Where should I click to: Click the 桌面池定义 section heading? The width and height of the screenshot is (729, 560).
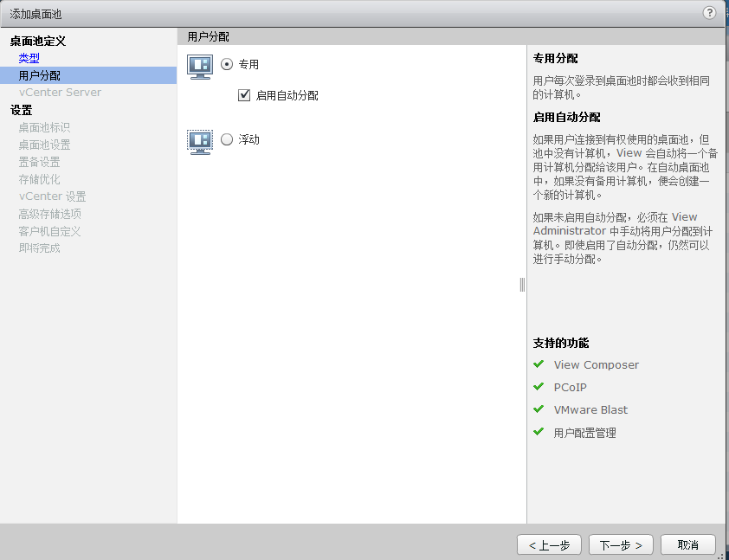[x=38, y=41]
